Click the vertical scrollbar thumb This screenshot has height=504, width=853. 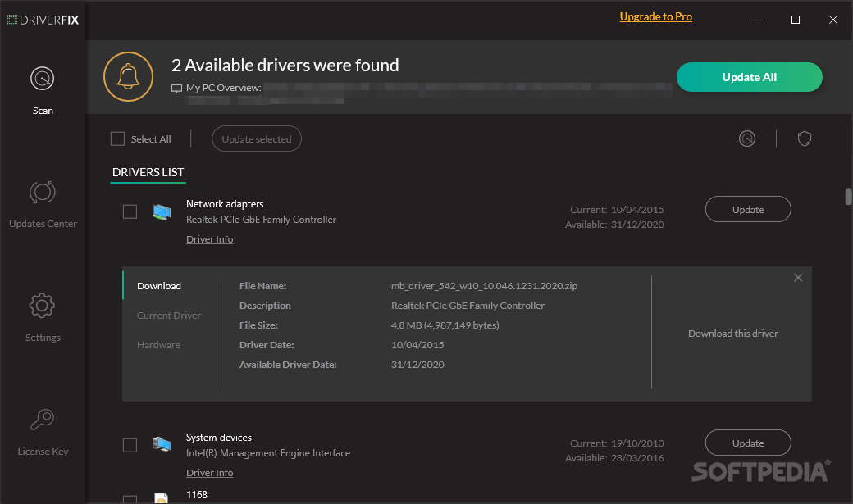[x=848, y=197]
